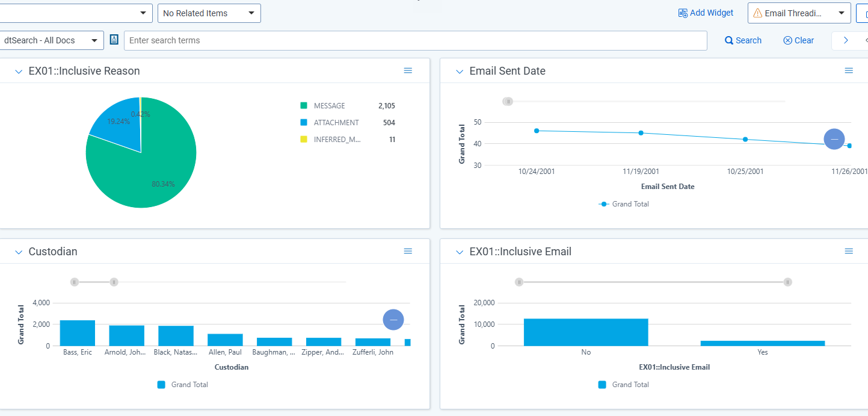The width and height of the screenshot is (868, 416).
Task: Click the right handle of Custodian range slider
Action: point(114,282)
